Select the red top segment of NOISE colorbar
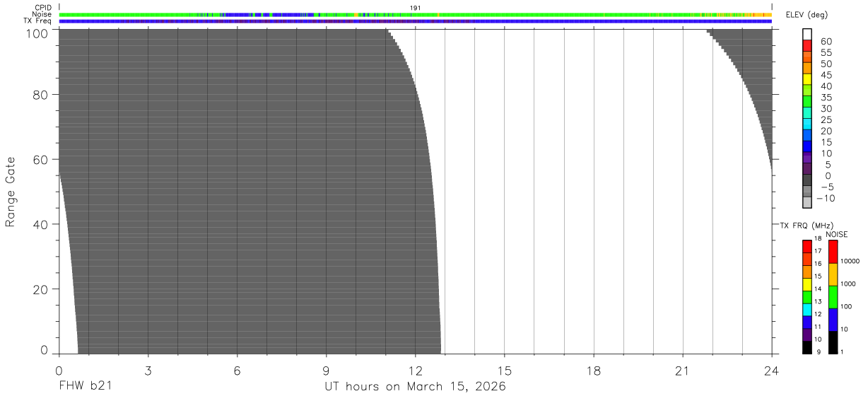 pyautogui.click(x=833, y=252)
